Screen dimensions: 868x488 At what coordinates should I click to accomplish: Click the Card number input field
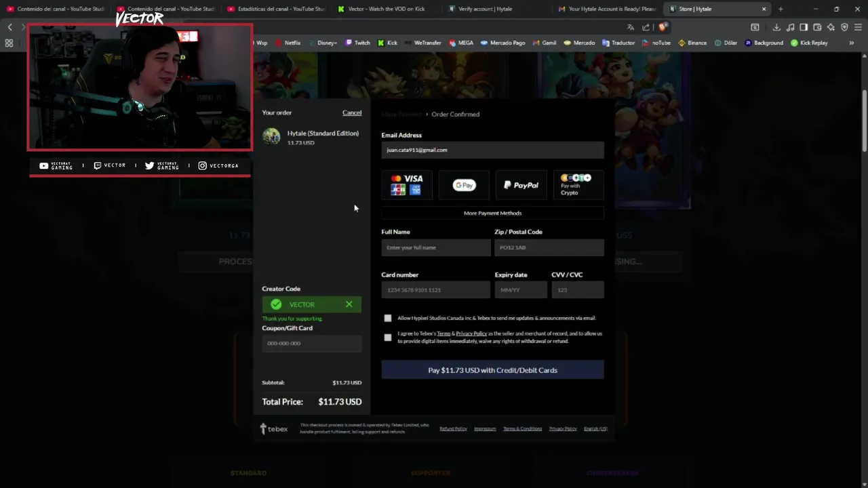(436, 290)
